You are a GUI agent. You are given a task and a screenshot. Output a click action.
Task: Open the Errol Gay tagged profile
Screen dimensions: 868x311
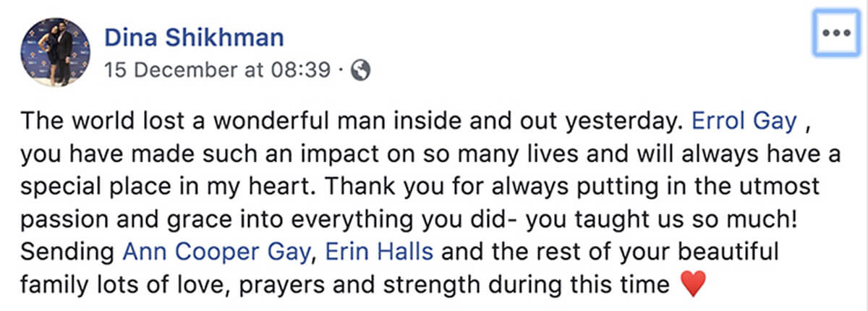click(x=744, y=122)
